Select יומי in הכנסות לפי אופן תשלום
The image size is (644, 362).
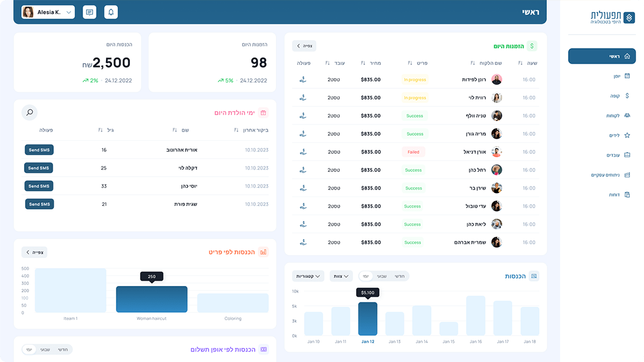29,350
